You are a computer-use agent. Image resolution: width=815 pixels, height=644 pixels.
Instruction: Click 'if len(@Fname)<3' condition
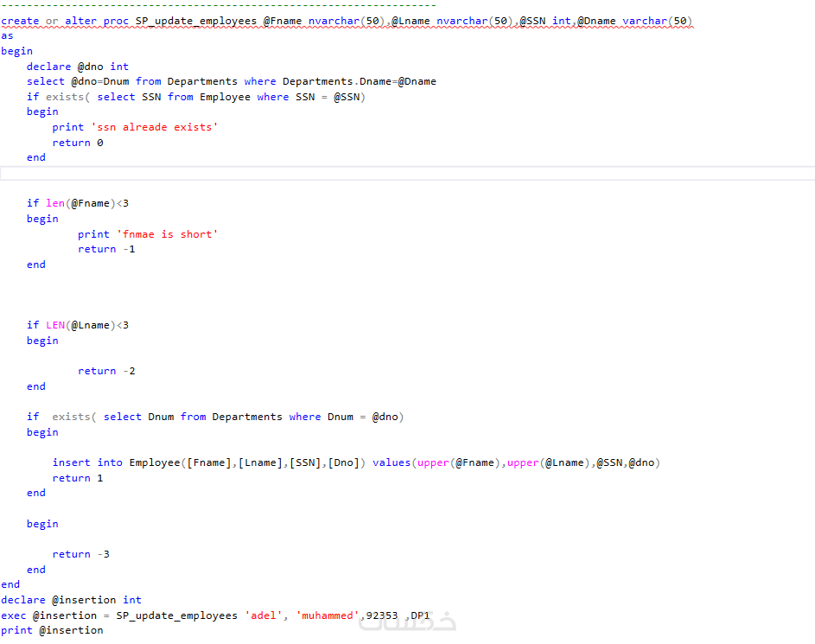[78, 203]
